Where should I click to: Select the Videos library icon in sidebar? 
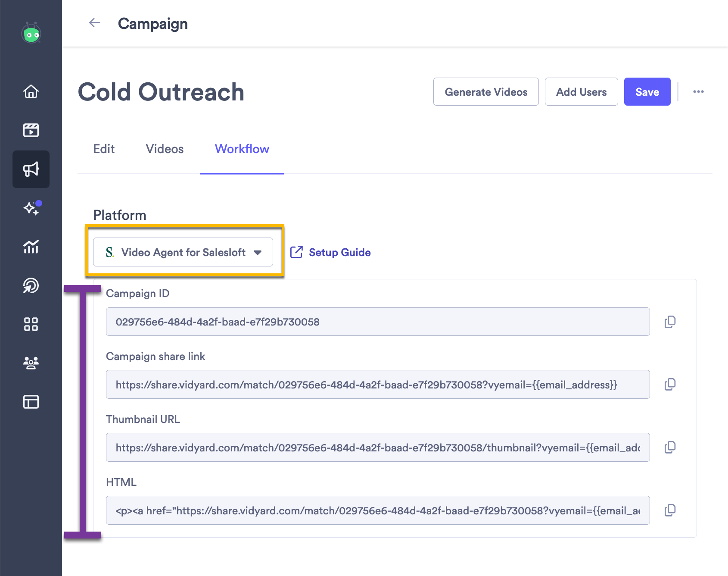click(31, 130)
